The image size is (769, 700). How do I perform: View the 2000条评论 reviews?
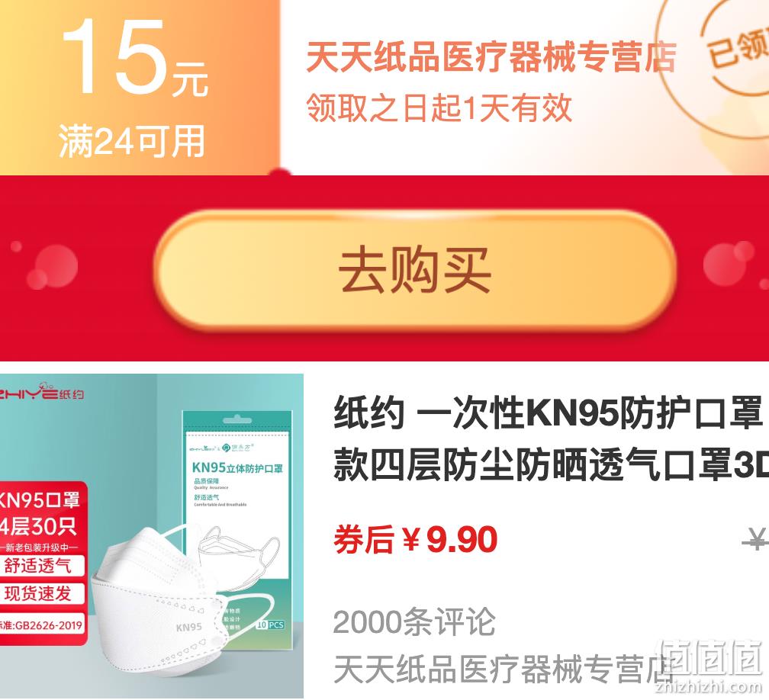tap(414, 621)
